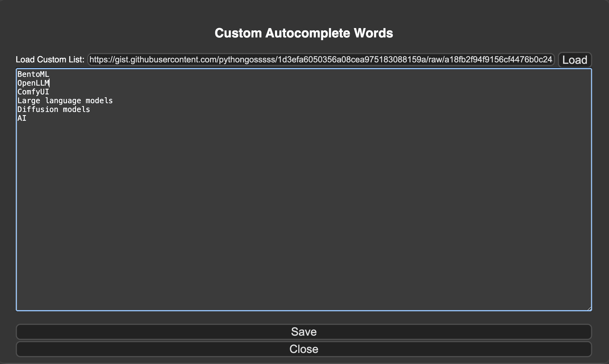Click inside the custom words text area
The image size is (609, 364).
pyautogui.click(x=284, y=184)
